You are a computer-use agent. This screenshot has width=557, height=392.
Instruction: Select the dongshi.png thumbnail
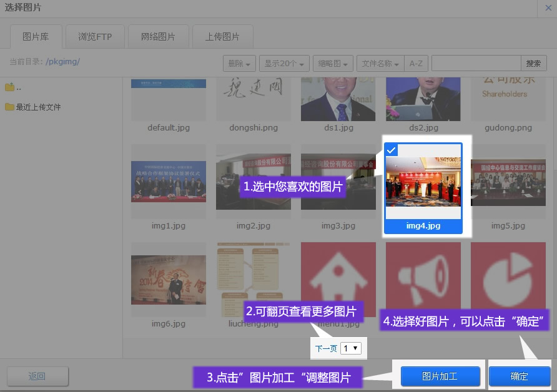[254, 100]
